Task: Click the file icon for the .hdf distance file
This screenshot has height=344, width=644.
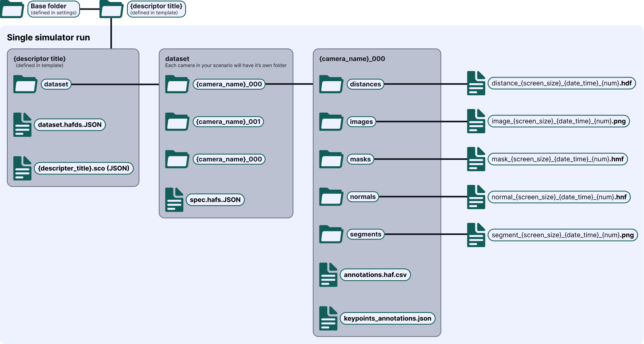Action: click(x=476, y=83)
